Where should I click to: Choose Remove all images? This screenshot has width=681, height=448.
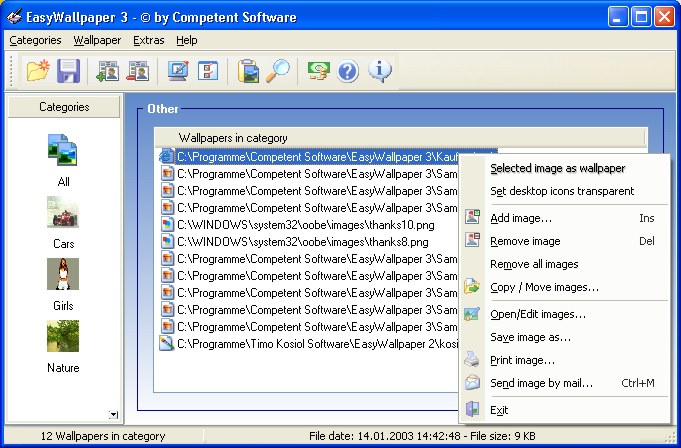564,264
